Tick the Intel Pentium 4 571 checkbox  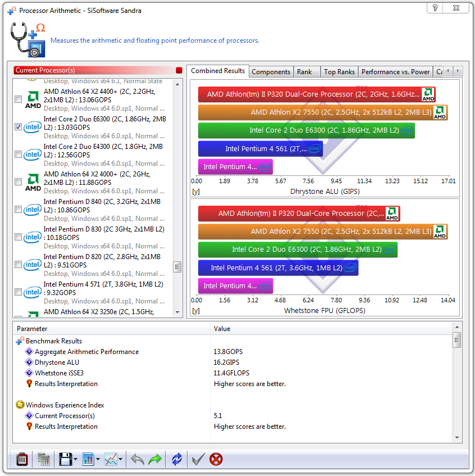pos(18,292)
